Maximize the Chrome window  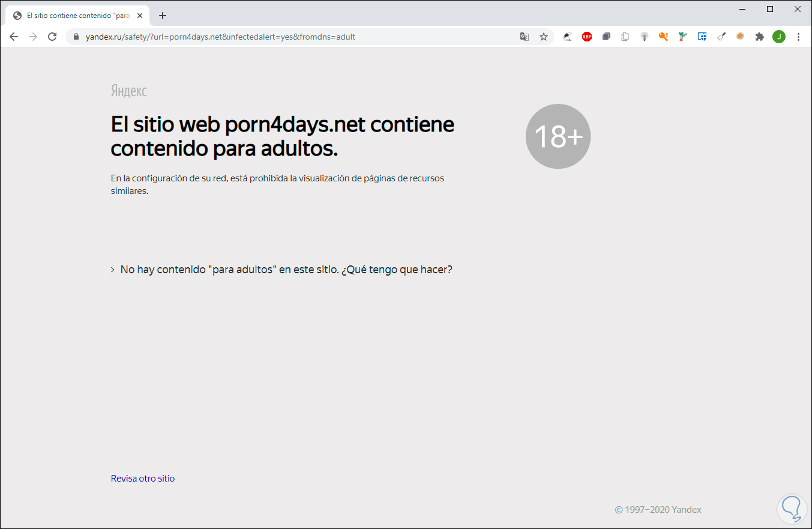tap(770, 9)
